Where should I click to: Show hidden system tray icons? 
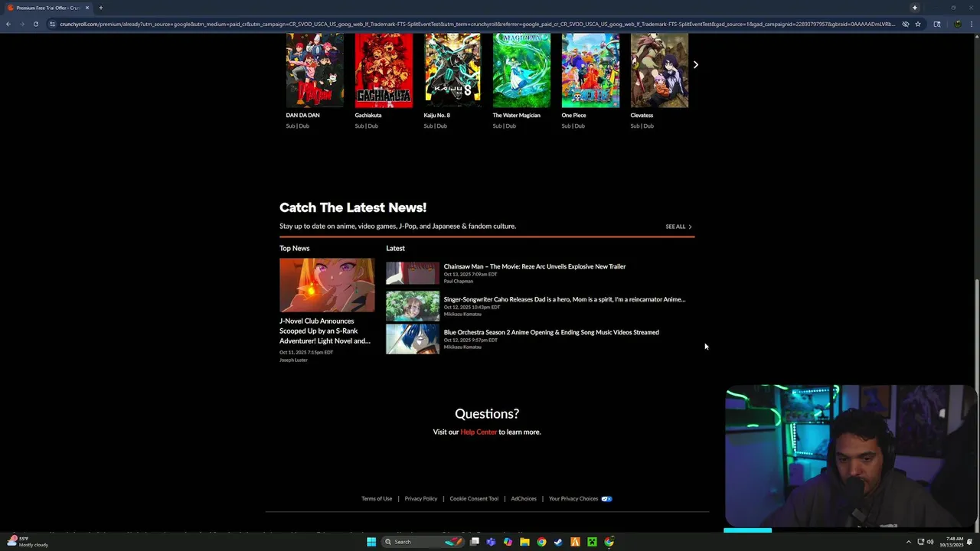pos(909,542)
